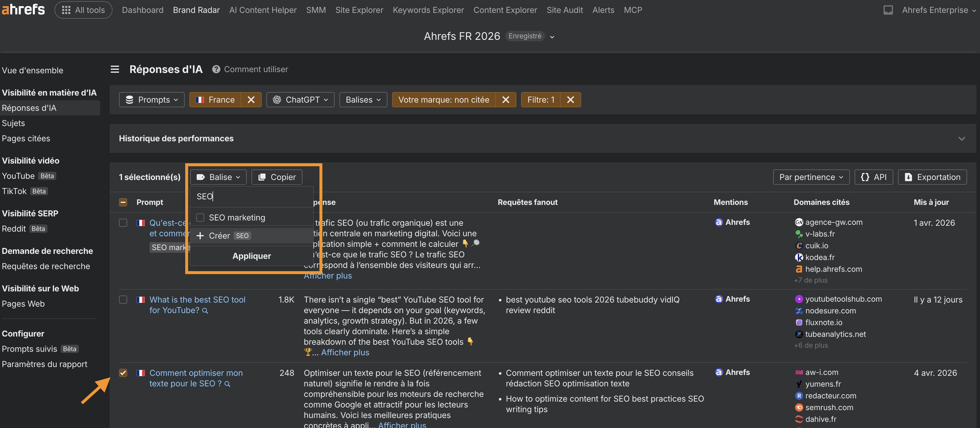Navigate to Site Audit

(564, 10)
